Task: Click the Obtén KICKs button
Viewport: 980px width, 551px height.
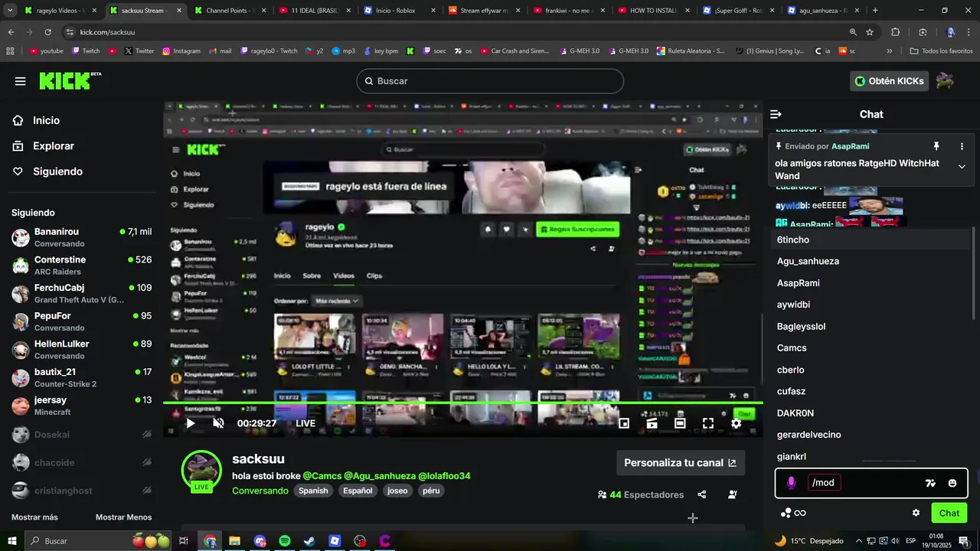Action: point(889,81)
